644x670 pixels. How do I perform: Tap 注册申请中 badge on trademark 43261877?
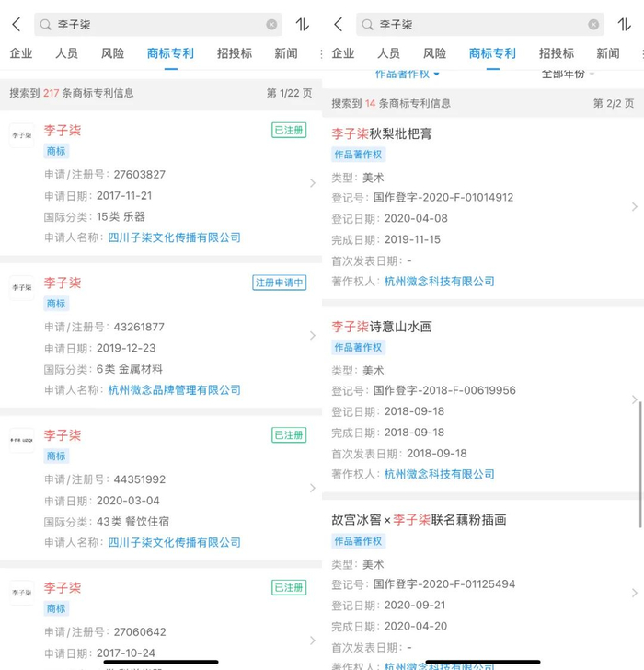[280, 283]
